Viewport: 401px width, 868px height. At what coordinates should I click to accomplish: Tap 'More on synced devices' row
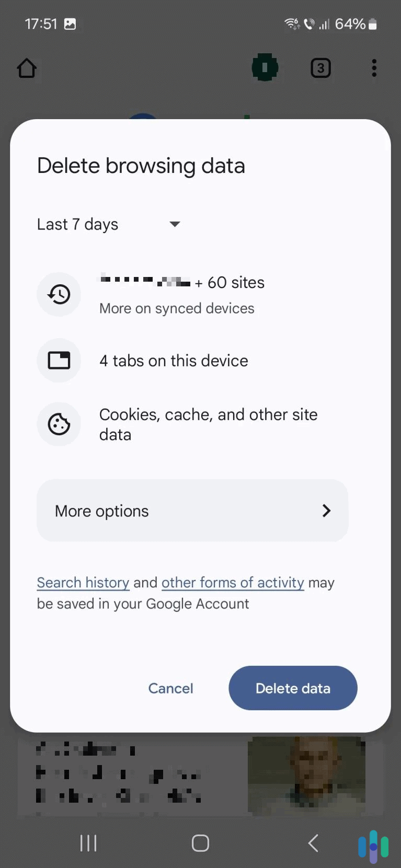click(177, 308)
